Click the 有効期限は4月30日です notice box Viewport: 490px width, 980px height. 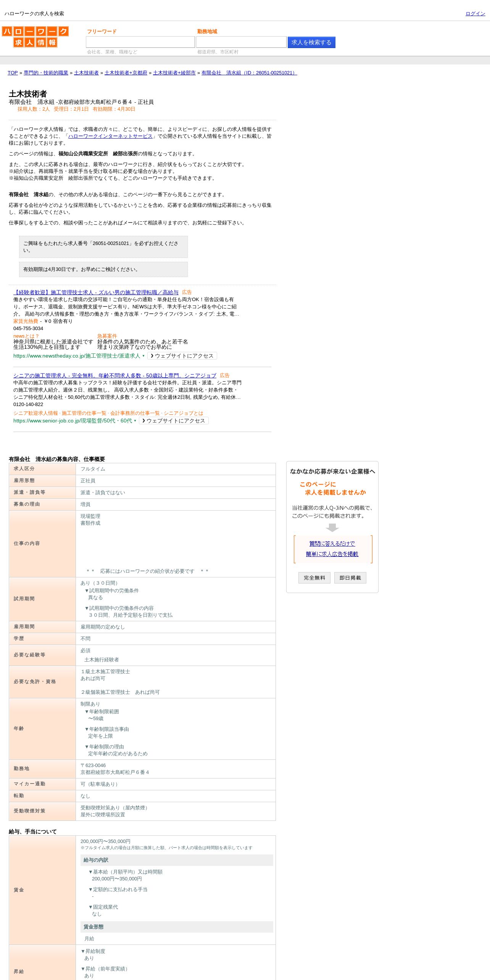(103, 269)
